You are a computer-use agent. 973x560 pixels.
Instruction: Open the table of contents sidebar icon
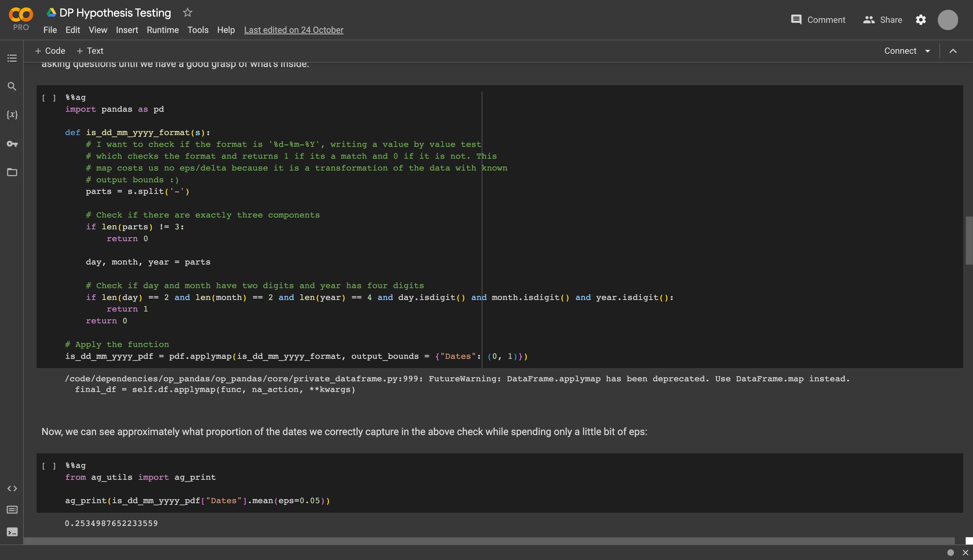point(12,58)
